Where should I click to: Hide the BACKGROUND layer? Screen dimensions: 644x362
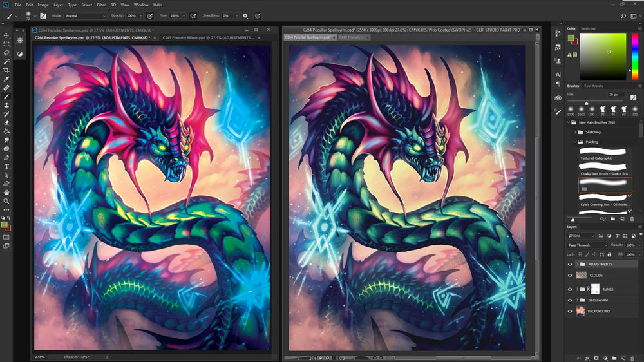570,312
